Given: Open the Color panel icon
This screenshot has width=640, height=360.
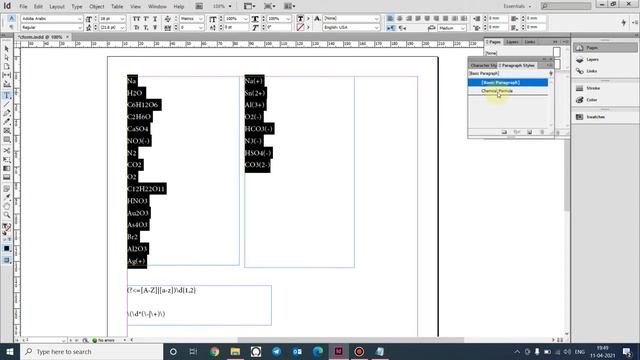Looking at the screenshot, I should (580, 100).
